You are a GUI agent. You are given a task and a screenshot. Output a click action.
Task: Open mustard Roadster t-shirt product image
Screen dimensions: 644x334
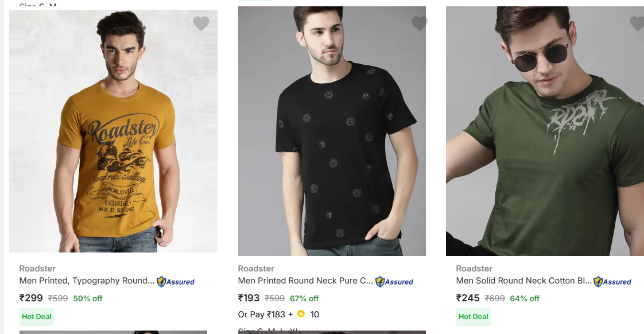pos(113,132)
